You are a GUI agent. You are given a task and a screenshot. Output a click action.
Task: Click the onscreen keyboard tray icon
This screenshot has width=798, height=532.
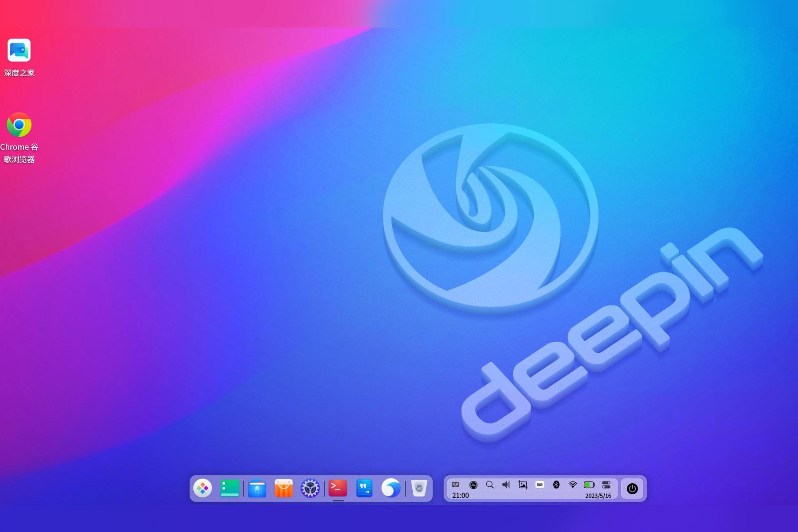pos(456,485)
